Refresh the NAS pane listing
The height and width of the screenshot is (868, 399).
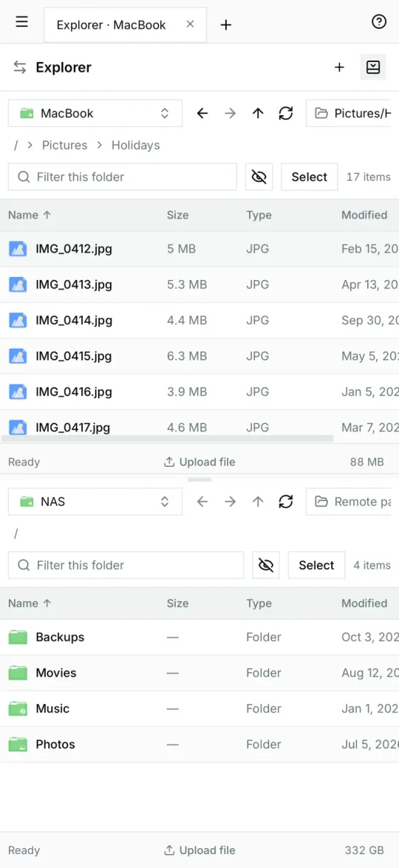(x=285, y=502)
